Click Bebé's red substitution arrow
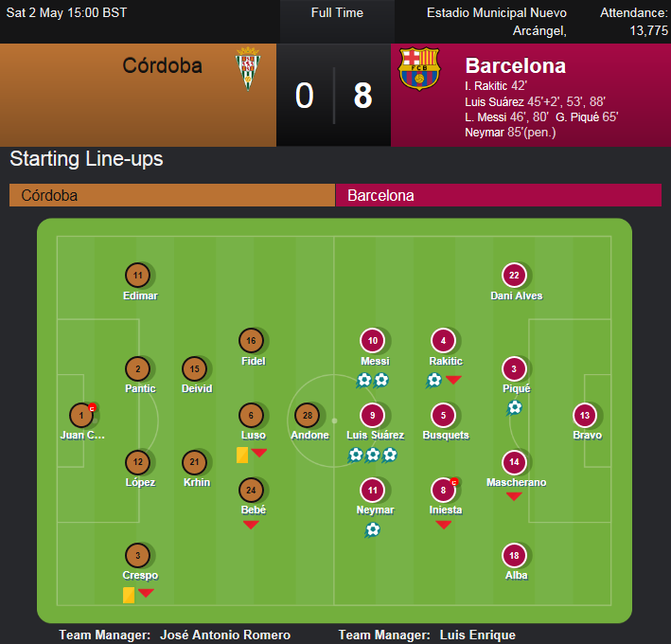The image size is (671, 644). tap(251, 525)
